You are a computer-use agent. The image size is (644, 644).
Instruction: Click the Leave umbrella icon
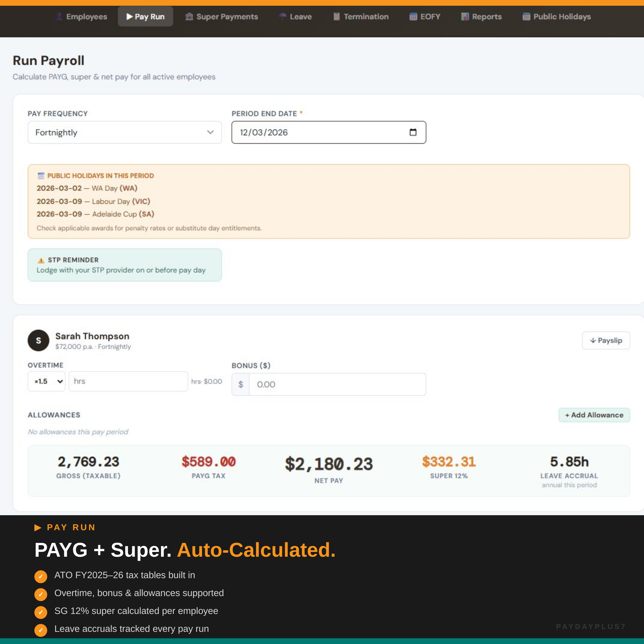282,16
